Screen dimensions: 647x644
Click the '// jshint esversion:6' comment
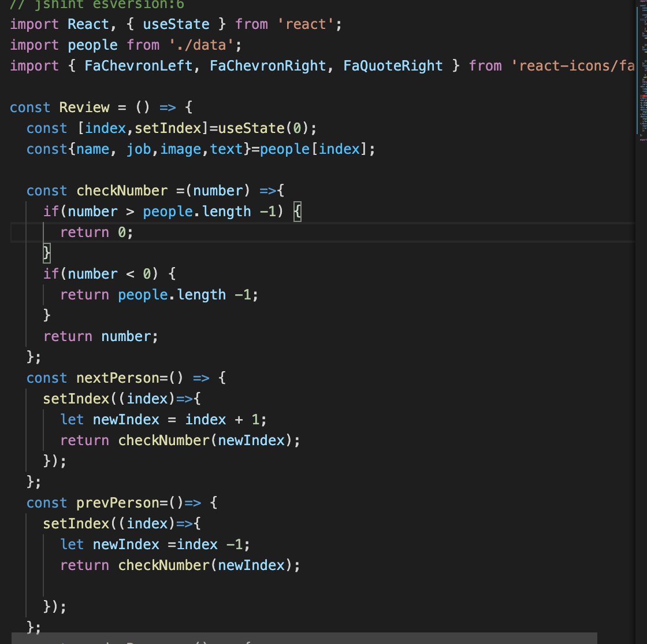96,5
